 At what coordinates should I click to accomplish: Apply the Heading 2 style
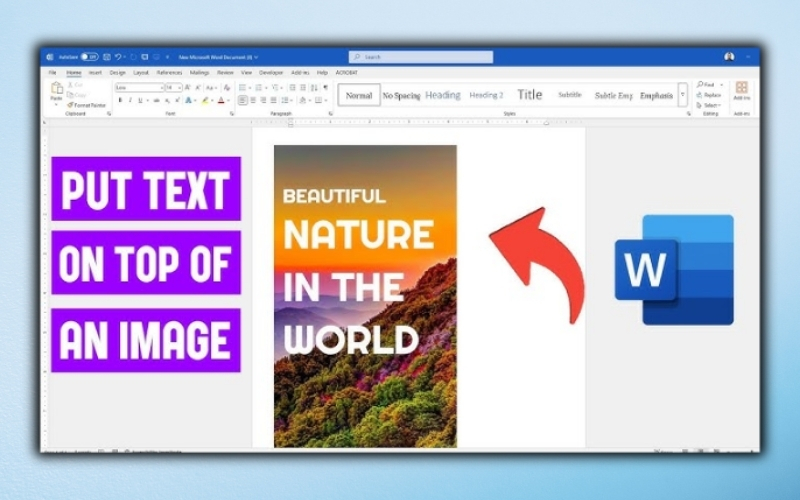486,95
